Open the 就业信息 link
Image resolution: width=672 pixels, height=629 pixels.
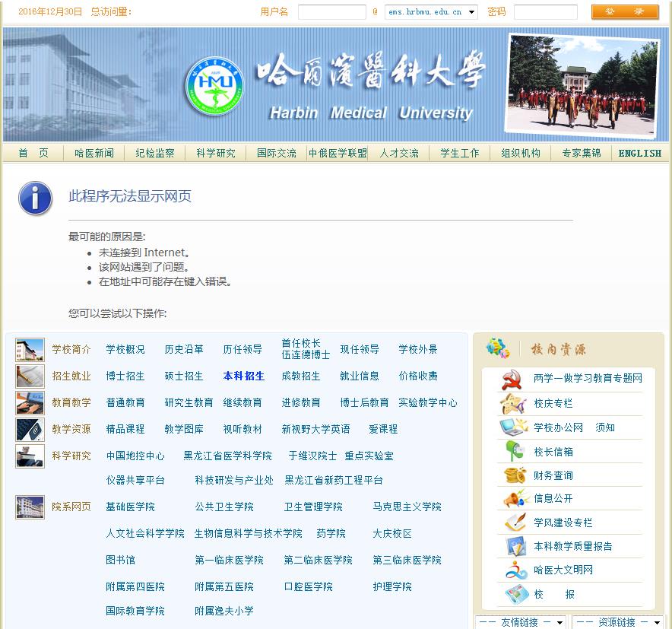(359, 376)
